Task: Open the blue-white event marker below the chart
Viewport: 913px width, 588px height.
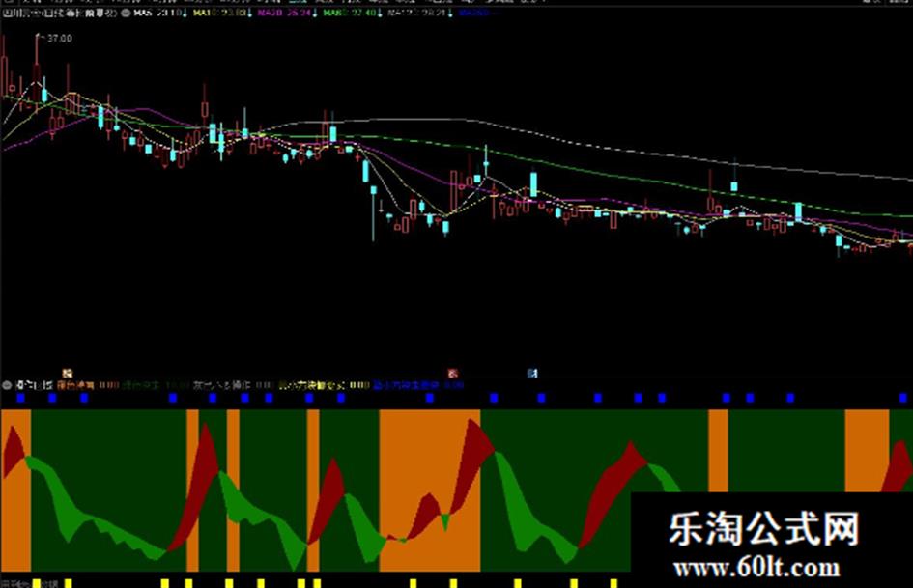Action: pyautogui.click(x=532, y=374)
